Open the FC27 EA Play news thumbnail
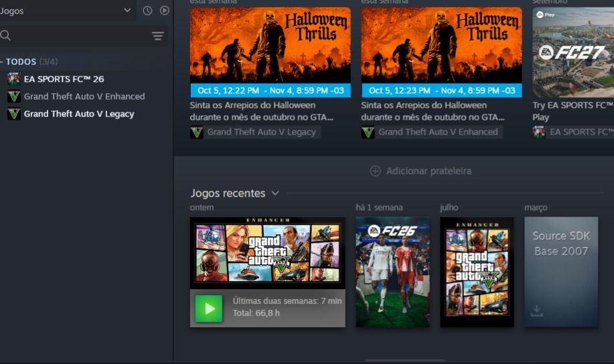The height and width of the screenshot is (364, 614). coord(573,52)
